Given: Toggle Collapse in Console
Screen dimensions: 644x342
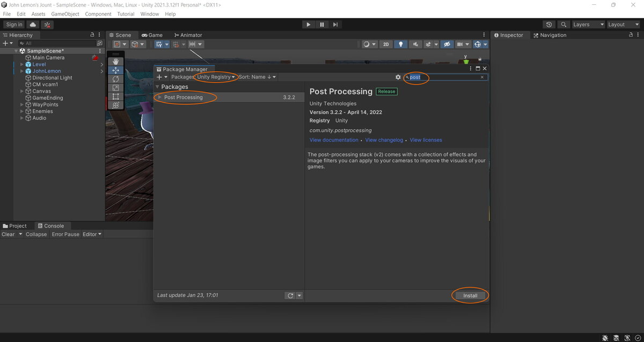Looking at the screenshot, I should click(x=36, y=234).
